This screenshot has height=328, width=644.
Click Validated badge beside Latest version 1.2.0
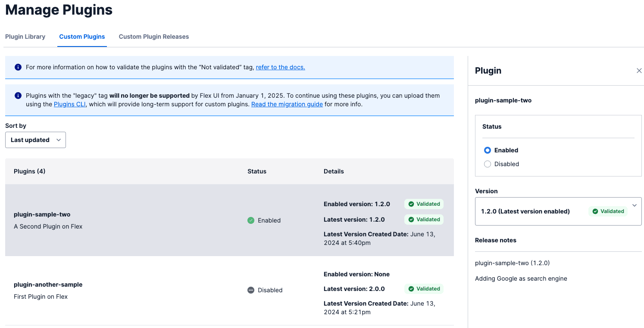pos(424,220)
